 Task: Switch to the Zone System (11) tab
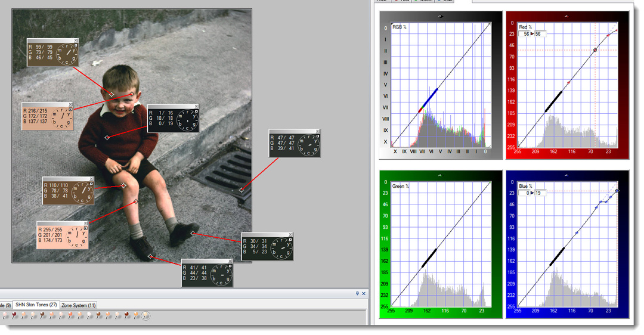pyautogui.click(x=79, y=305)
